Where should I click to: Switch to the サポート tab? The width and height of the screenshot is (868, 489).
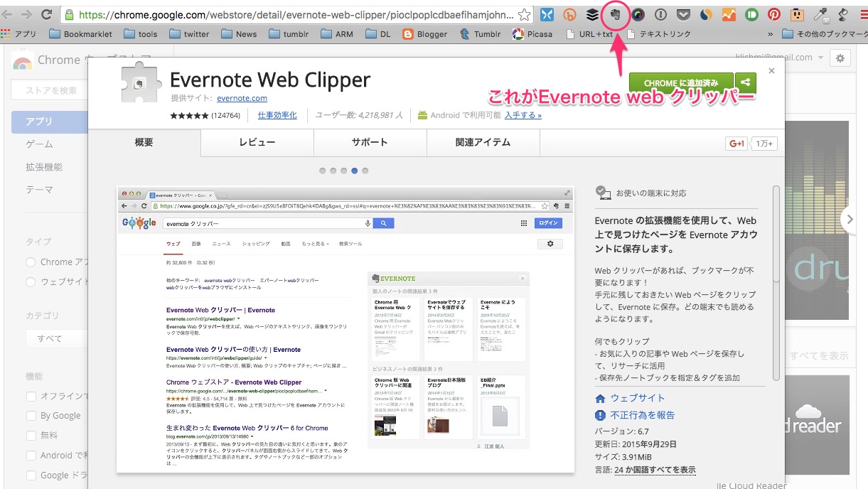click(x=370, y=143)
